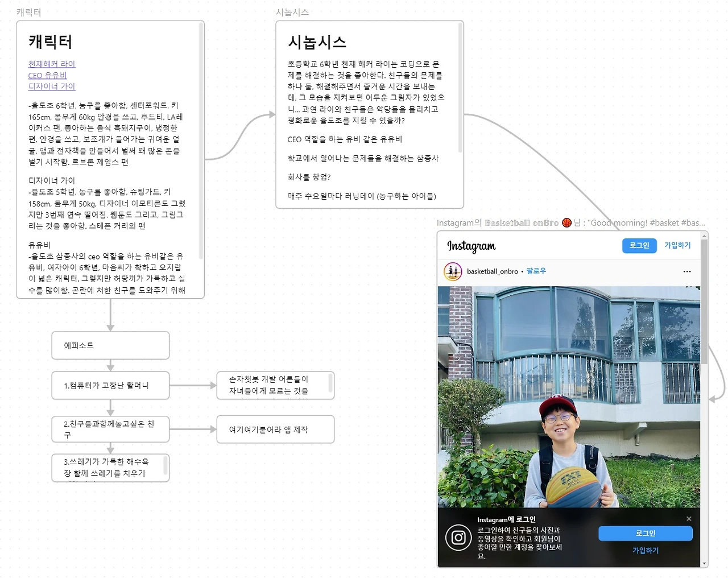Open the 천재해커 라이 character link

pos(52,64)
